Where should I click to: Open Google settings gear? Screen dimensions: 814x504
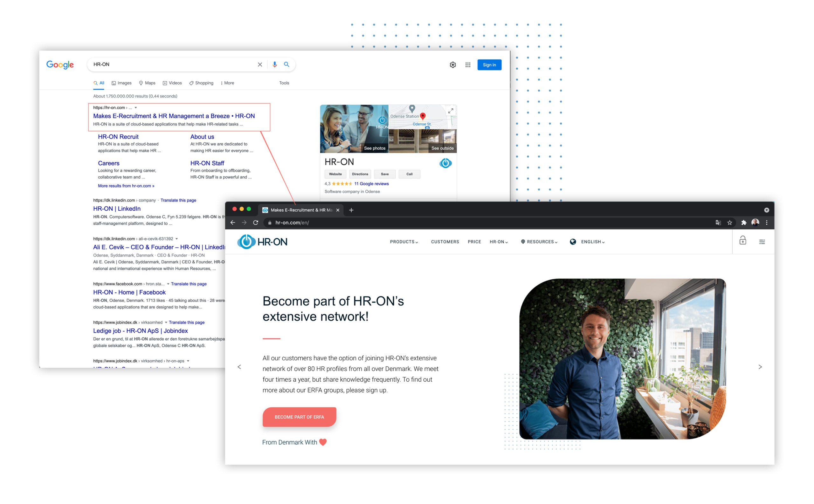point(452,65)
